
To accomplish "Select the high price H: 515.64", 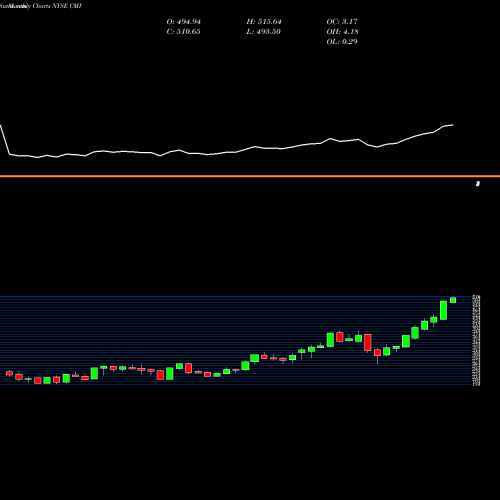I will tap(264, 22).
